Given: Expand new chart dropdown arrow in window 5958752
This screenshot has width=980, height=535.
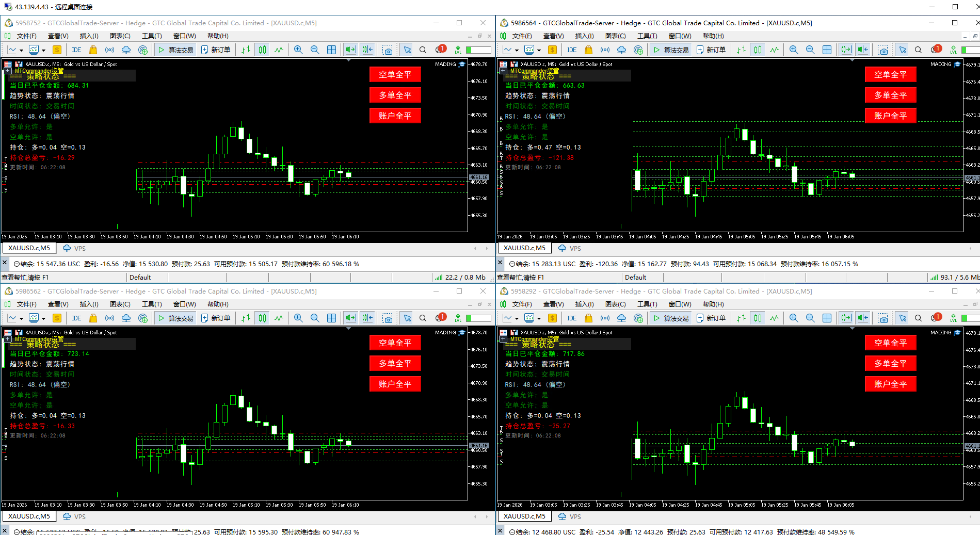Looking at the screenshot, I should [x=21, y=51].
